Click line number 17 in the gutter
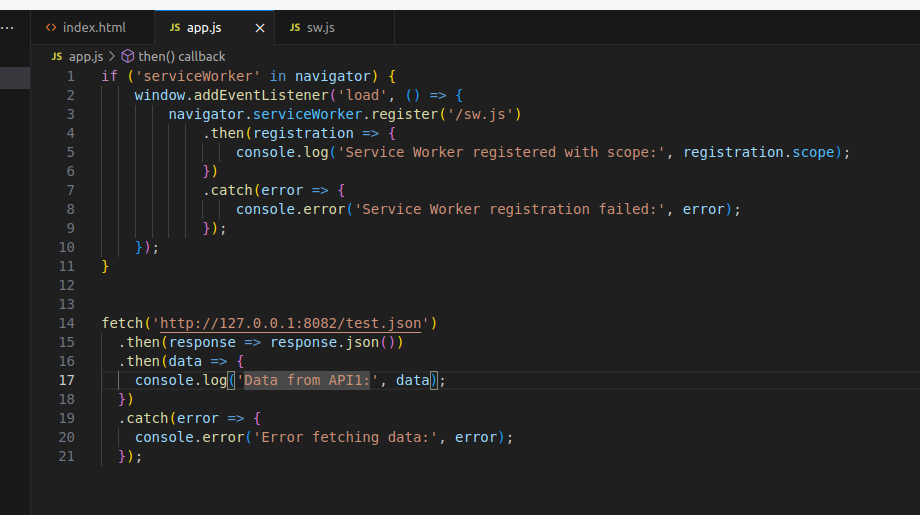The height and width of the screenshot is (515, 920). coord(66,380)
